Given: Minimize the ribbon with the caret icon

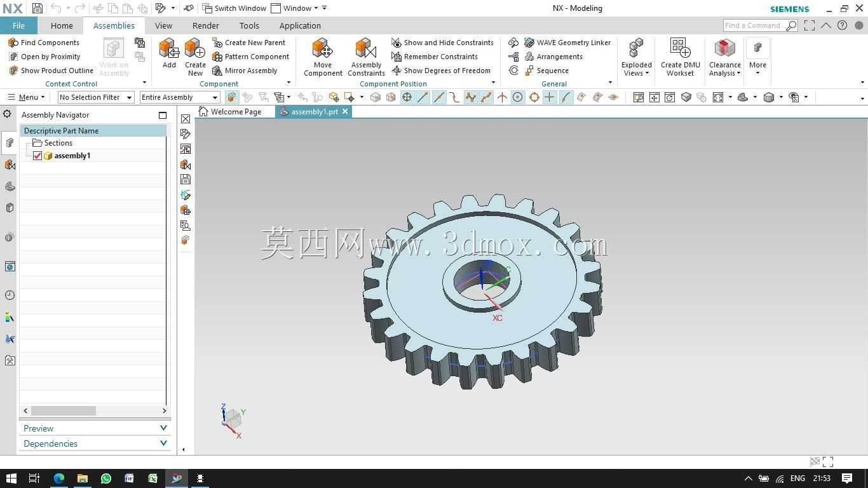Looking at the screenshot, I should pos(826,25).
